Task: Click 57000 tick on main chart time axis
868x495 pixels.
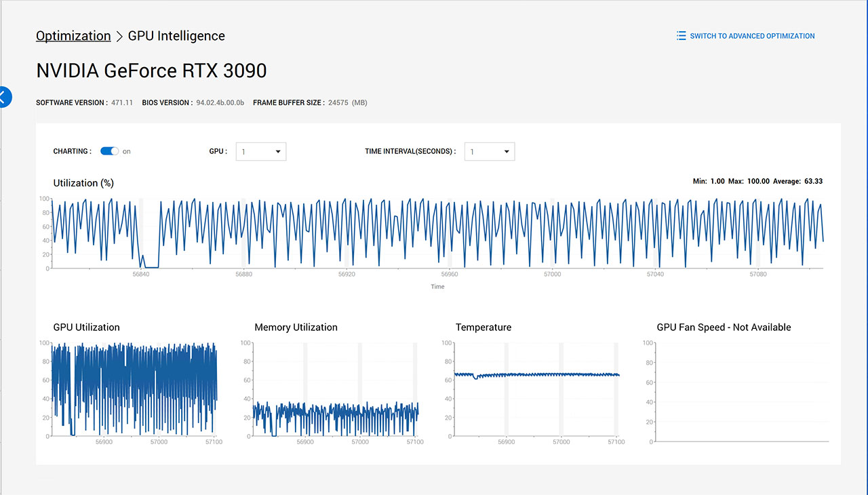Action: pyautogui.click(x=553, y=274)
